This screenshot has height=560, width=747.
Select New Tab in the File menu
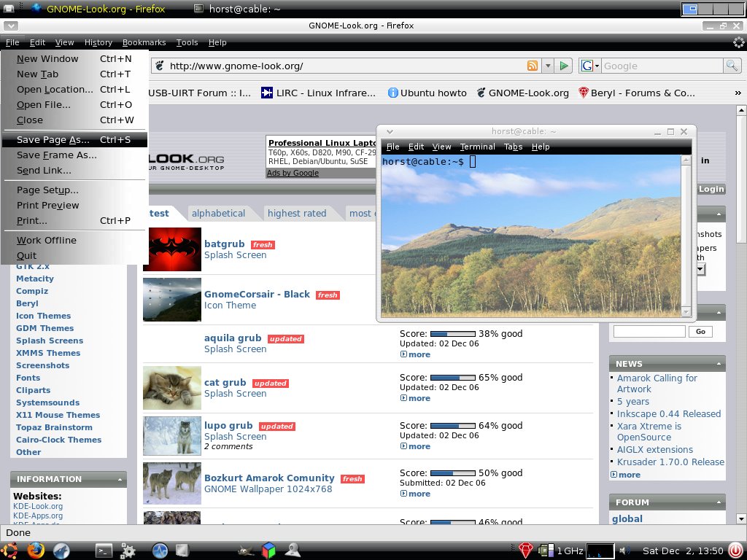74,74
